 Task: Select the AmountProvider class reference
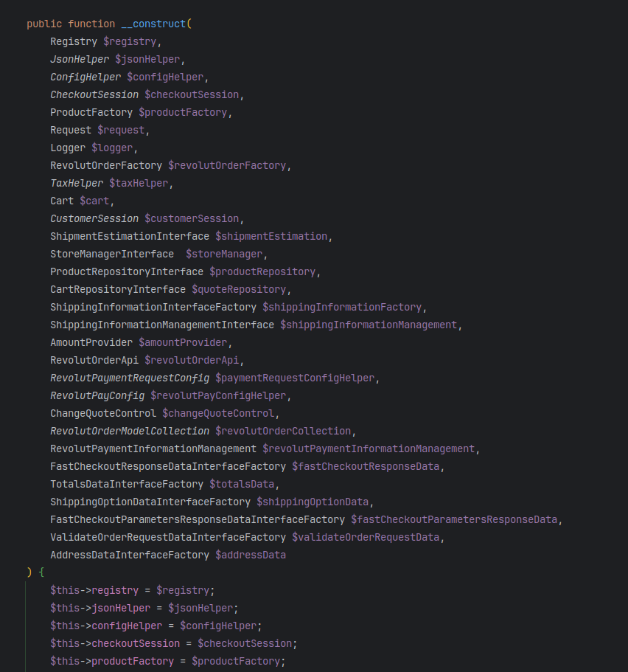(90, 342)
